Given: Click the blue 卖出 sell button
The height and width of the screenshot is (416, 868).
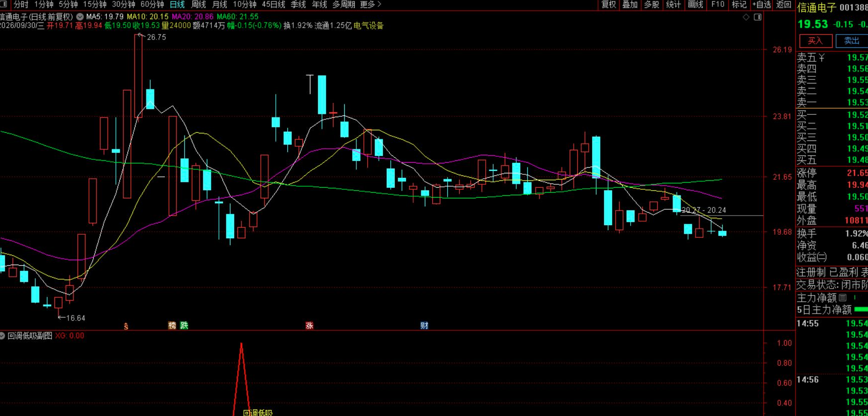Looking at the screenshot, I should 852,41.
